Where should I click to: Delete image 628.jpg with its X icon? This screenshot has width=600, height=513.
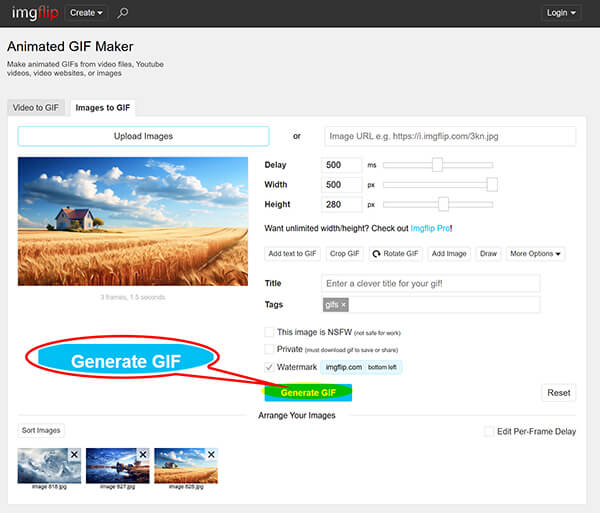pyautogui.click(x=211, y=455)
